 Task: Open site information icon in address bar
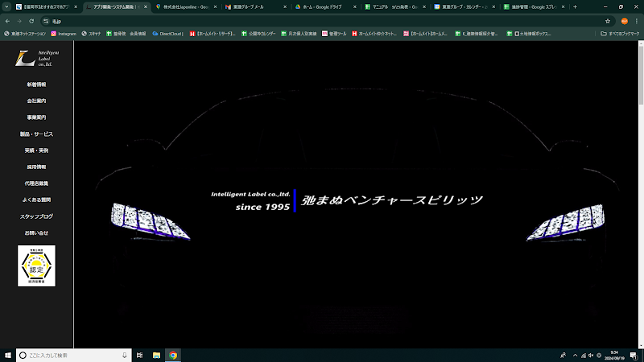[46, 22]
